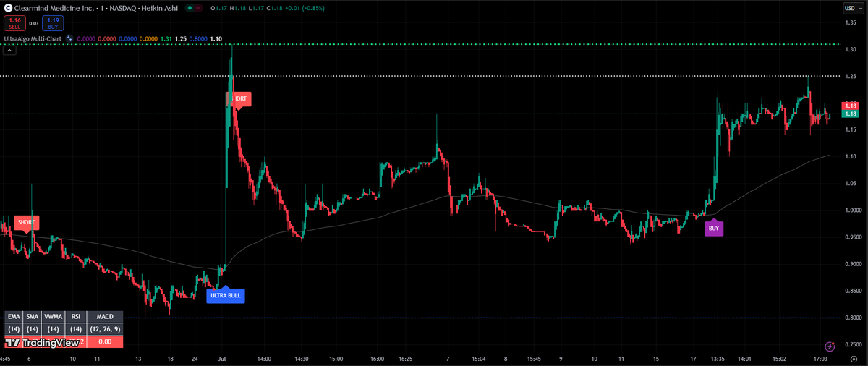Click the 1.19 BUY button
The height and width of the screenshot is (366, 868).
point(53,23)
